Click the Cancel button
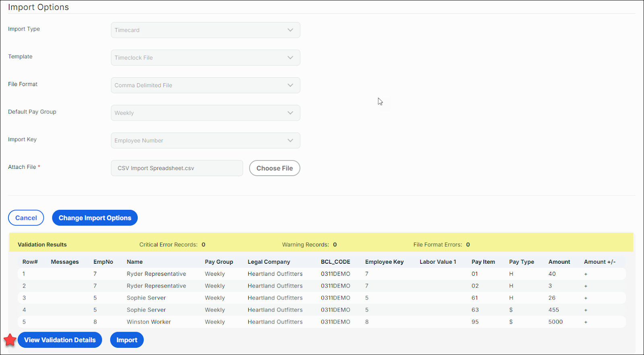The height and width of the screenshot is (355, 644). [x=26, y=218]
